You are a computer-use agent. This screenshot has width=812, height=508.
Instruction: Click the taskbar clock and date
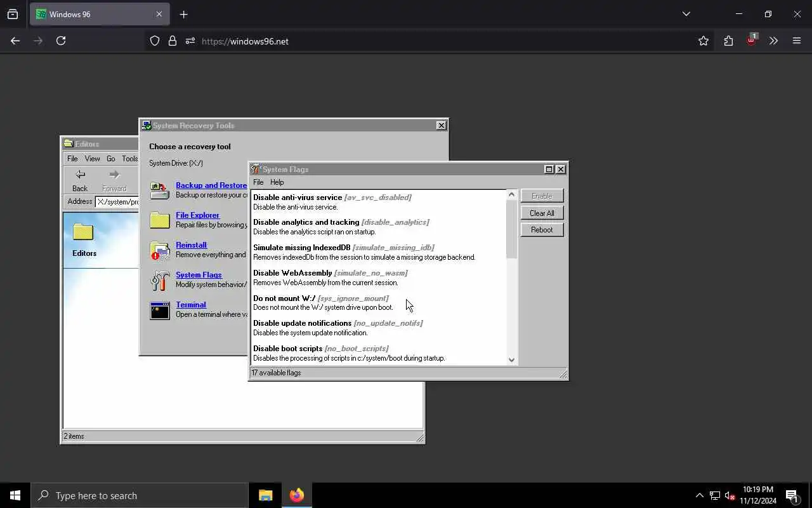click(x=758, y=495)
